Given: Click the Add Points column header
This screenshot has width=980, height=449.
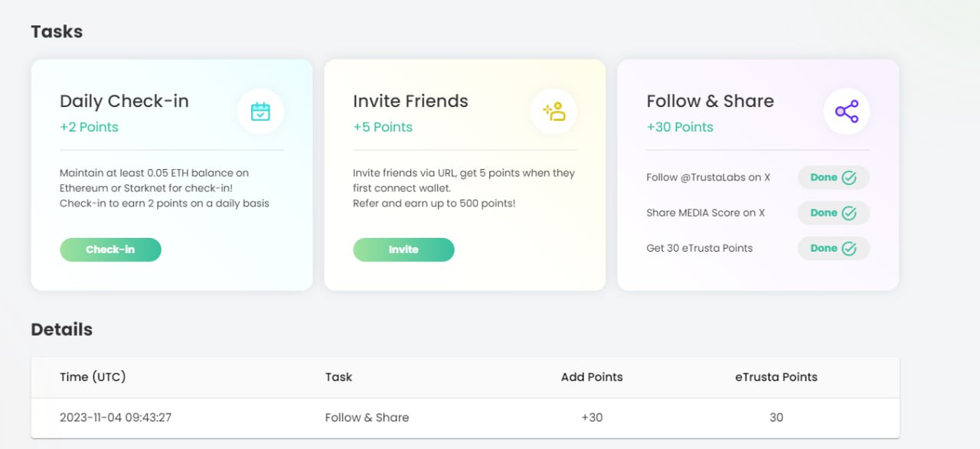Looking at the screenshot, I should (592, 377).
